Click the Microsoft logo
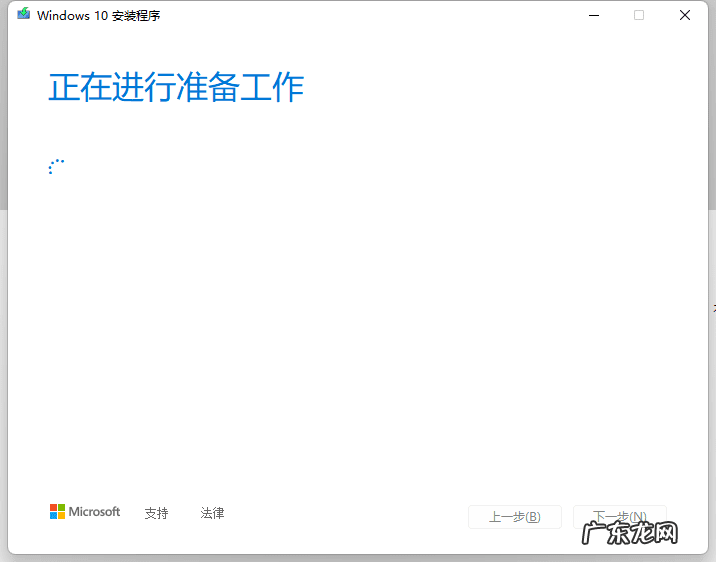The image size is (716, 562). coord(85,512)
